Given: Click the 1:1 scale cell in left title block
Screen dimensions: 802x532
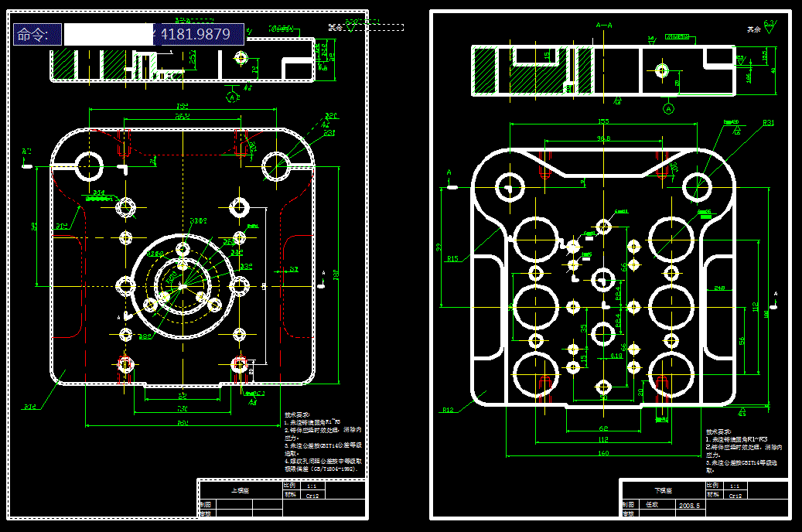Looking at the screenshot, I should pos(312,486).
